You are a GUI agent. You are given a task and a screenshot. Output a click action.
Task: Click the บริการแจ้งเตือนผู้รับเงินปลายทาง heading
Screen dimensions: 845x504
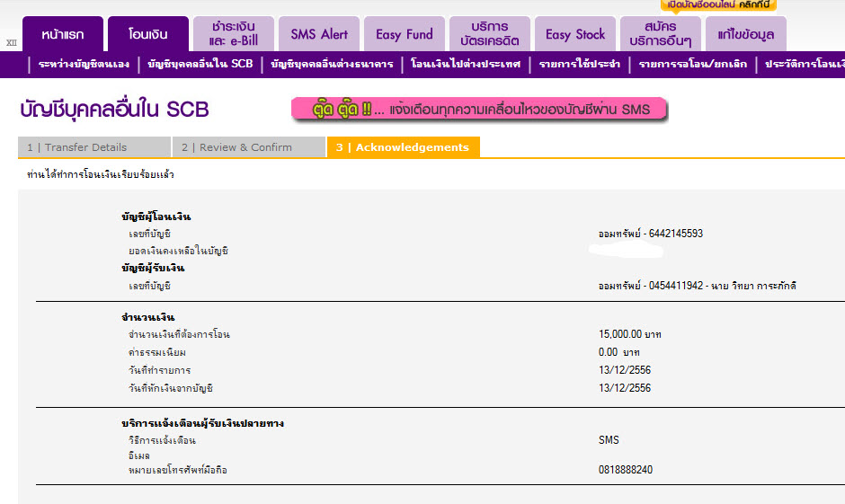202,423
